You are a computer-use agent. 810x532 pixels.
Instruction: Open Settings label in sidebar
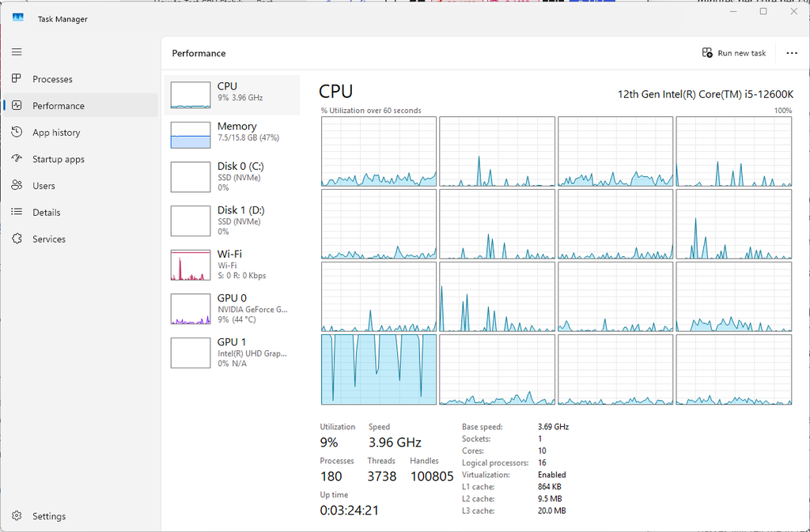tap(49, 516)
